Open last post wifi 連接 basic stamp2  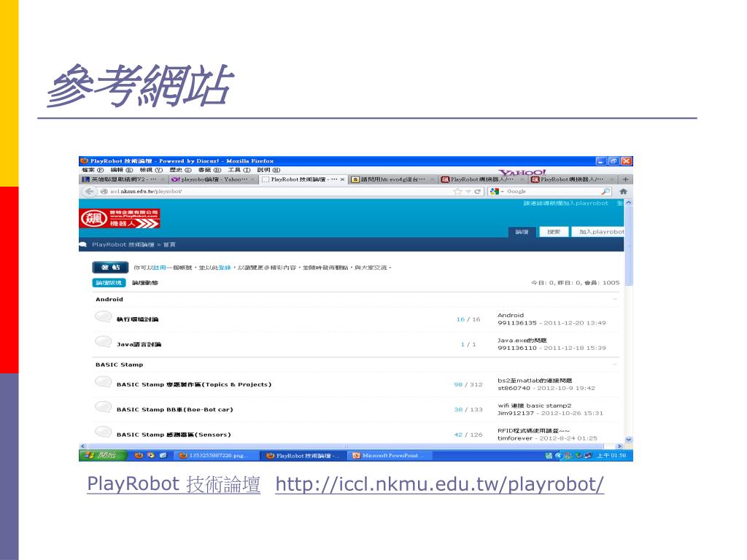(x=535, y=405)
